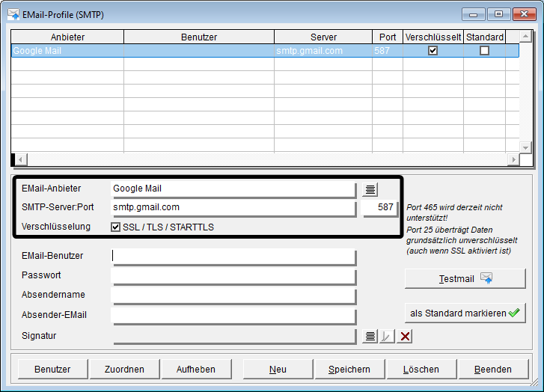Click the Standard column header

pos(485,37)
